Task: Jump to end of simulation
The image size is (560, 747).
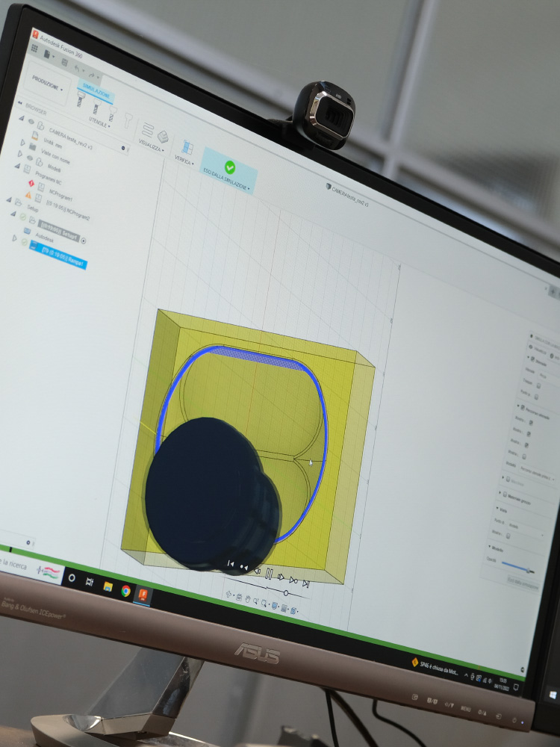Action: tap(306, 583)
